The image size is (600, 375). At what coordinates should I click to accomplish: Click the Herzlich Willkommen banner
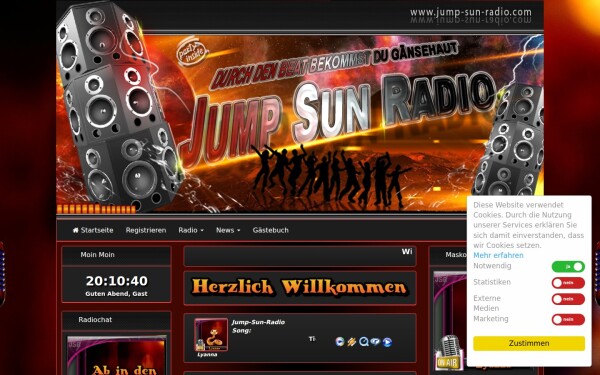click(300, 287)
